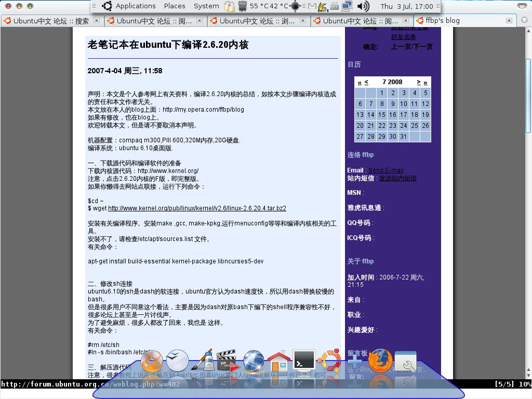The height and width of the screenshot is (399, 532).
Task: Click the [5/5] indicator in the status bar
Action: 504,384
